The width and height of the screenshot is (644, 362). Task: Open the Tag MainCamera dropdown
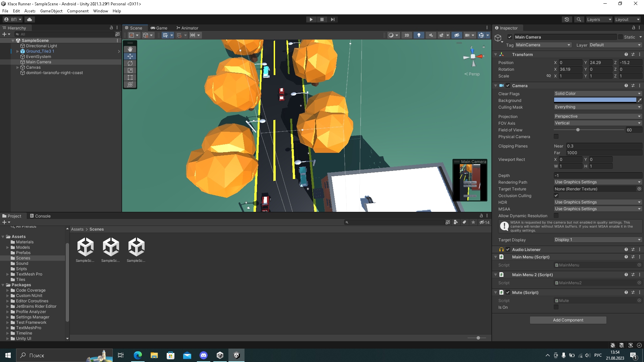pos(543,45)
